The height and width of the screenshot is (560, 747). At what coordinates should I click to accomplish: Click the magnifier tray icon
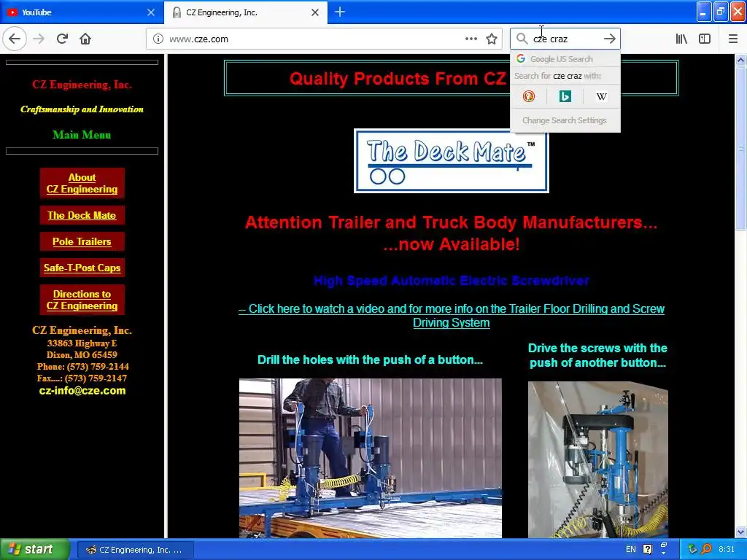[706, 550]
